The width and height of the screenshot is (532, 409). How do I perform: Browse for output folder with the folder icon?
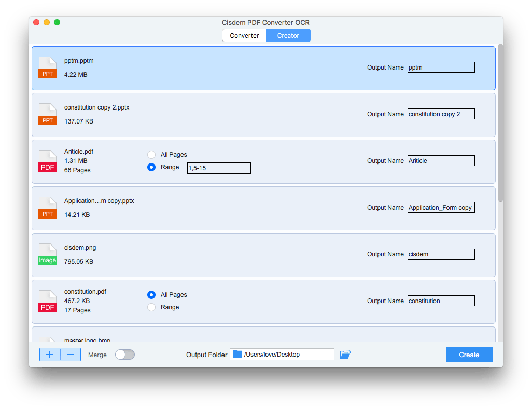tap(345, 355)
